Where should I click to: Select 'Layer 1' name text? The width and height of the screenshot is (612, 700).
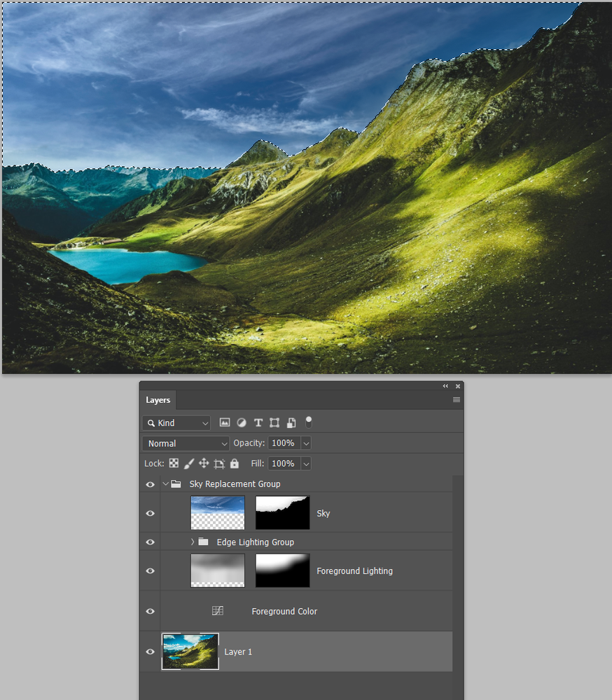pos(238,652)
